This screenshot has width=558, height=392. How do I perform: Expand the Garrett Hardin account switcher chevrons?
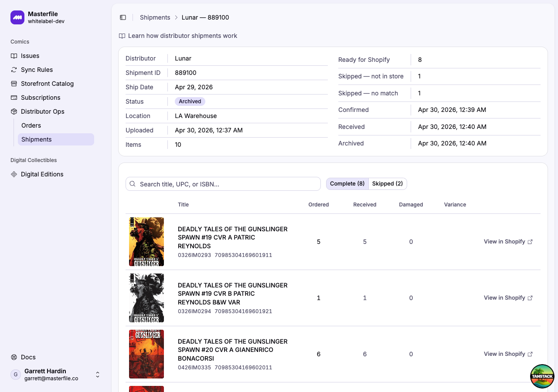coord(98,375)
